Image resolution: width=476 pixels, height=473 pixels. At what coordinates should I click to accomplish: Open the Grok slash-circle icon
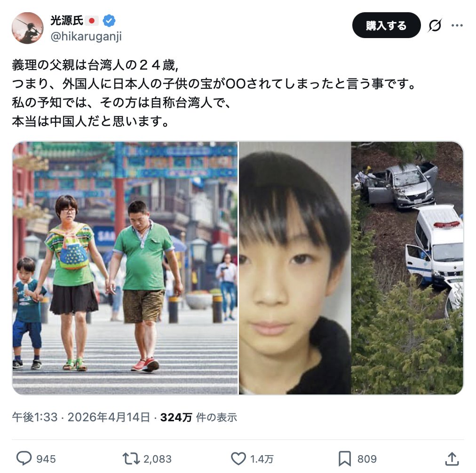435,25
